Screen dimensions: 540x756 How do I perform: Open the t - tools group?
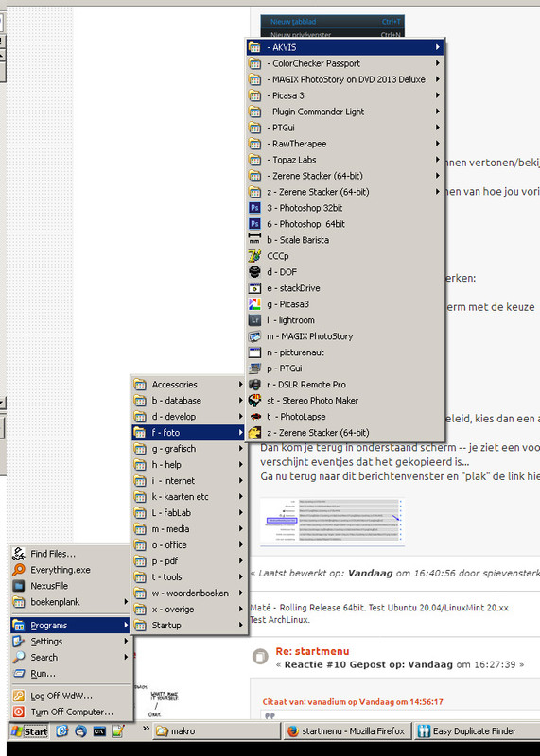pos(189,577)
